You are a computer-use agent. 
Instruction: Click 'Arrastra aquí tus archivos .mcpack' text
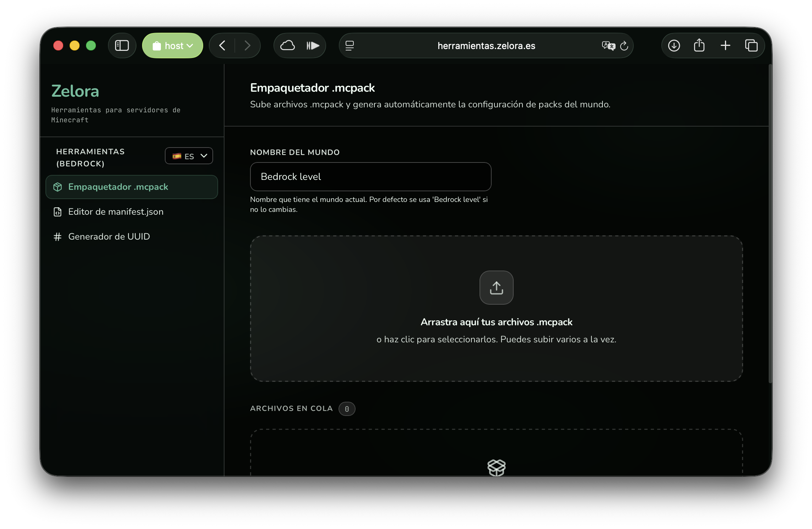(x=496, y=322)
